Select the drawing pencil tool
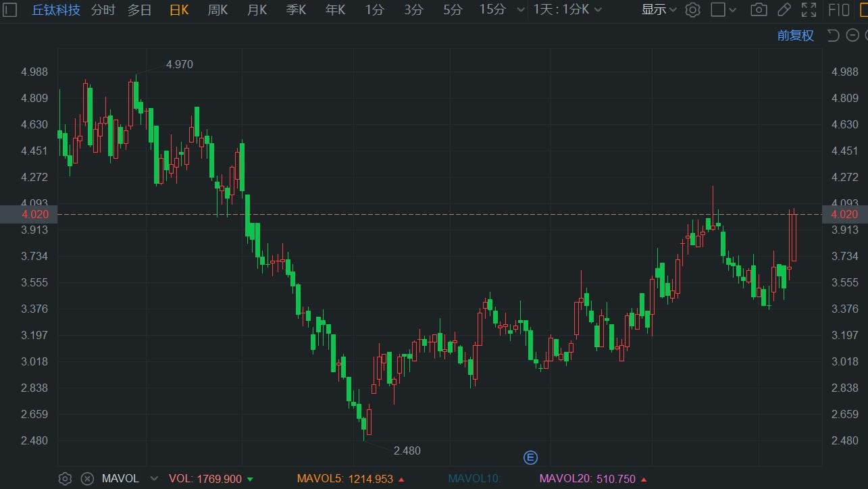The width and height of the screenshot is (868, 489). [x=784, y=9]
